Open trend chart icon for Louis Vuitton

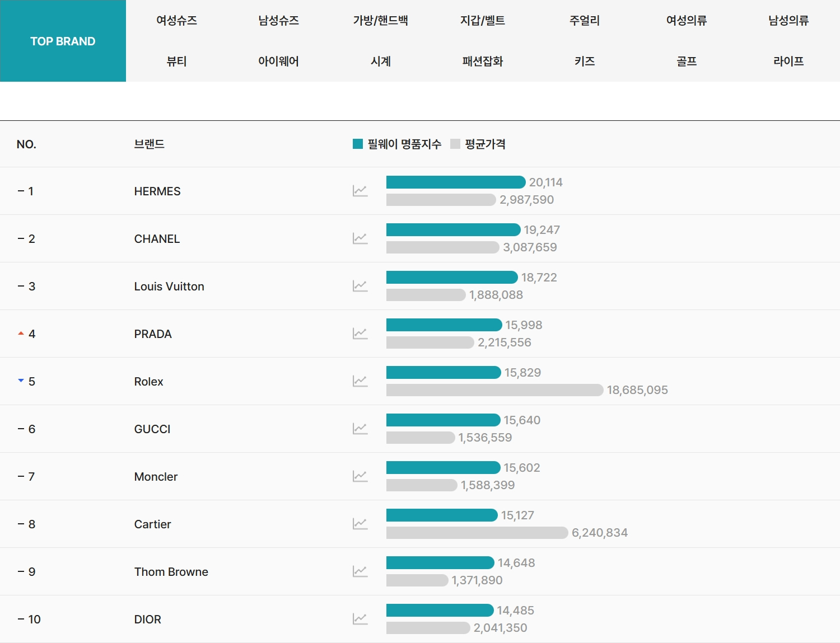[360, 286]
